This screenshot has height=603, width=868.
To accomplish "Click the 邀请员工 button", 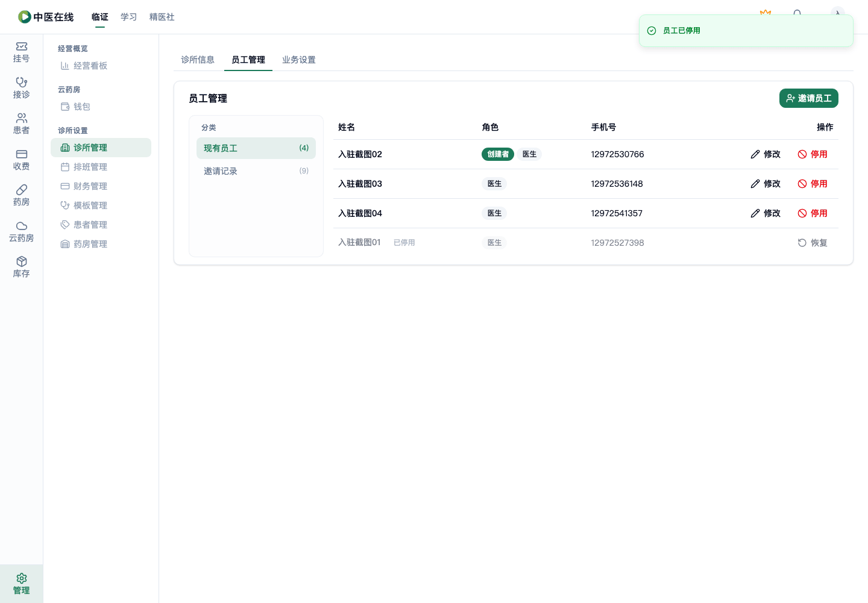I will pyautogui.click(x=809, y=98).
